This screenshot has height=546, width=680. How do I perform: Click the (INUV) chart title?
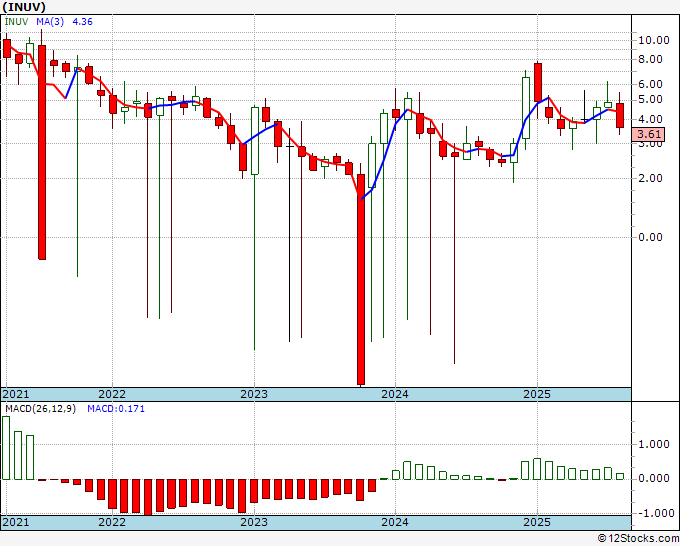click(24, 7)
